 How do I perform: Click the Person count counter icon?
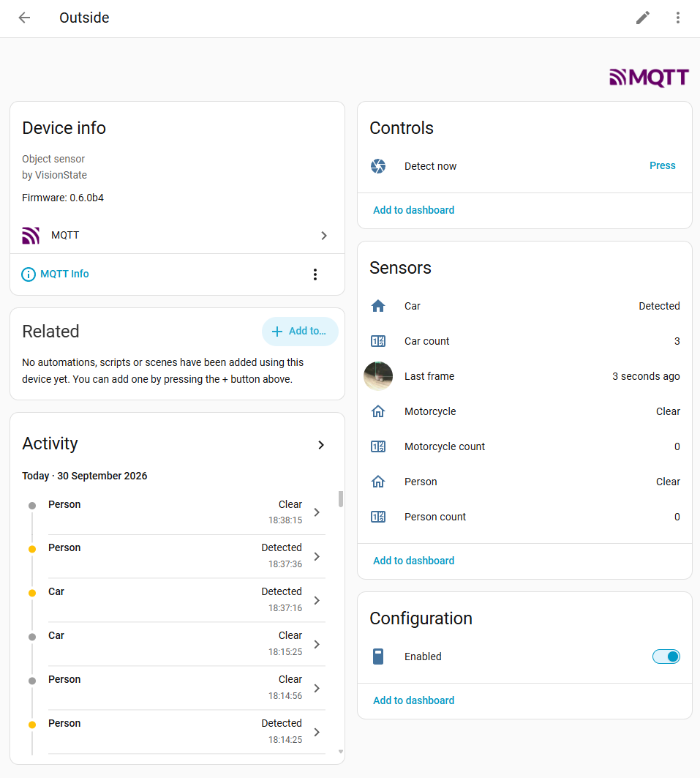tap(378, 517)
